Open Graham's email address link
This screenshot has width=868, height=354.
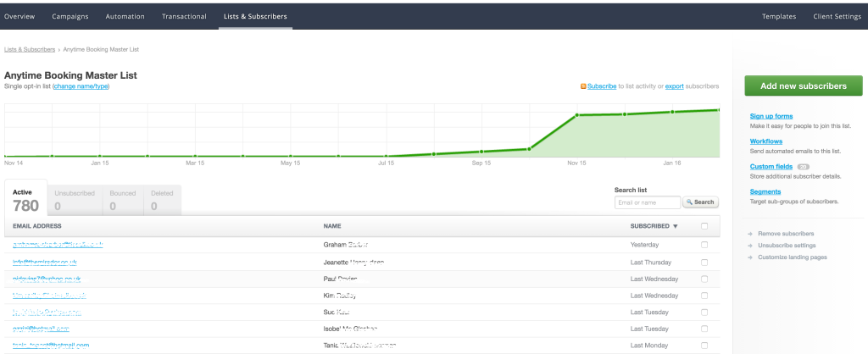[x=58, y=245]
